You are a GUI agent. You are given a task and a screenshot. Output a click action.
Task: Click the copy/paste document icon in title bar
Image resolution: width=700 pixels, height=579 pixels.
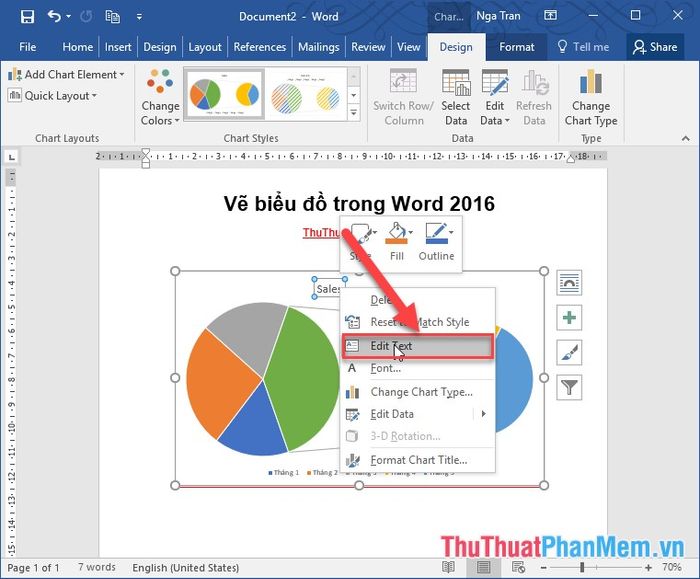(112, 17)
